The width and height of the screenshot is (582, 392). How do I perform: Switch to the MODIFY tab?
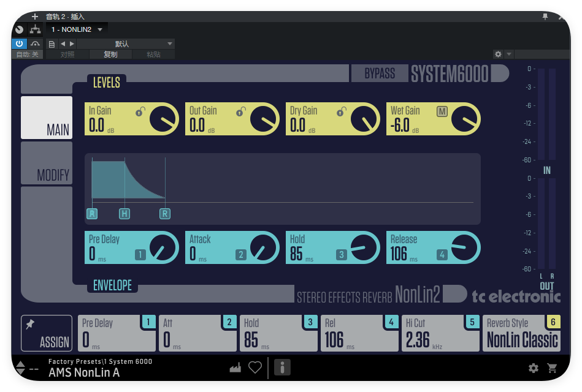(x=47, y=163)
